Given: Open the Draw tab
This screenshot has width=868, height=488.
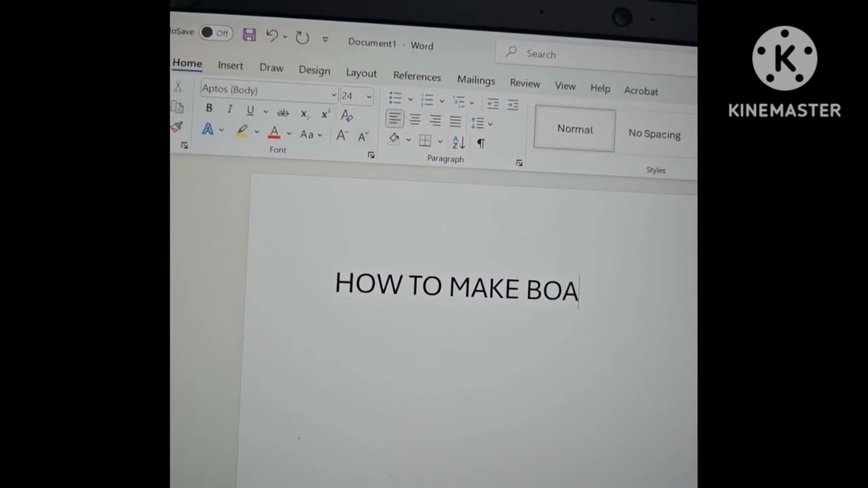Looking at the screenshot, I should coord(271,68).
